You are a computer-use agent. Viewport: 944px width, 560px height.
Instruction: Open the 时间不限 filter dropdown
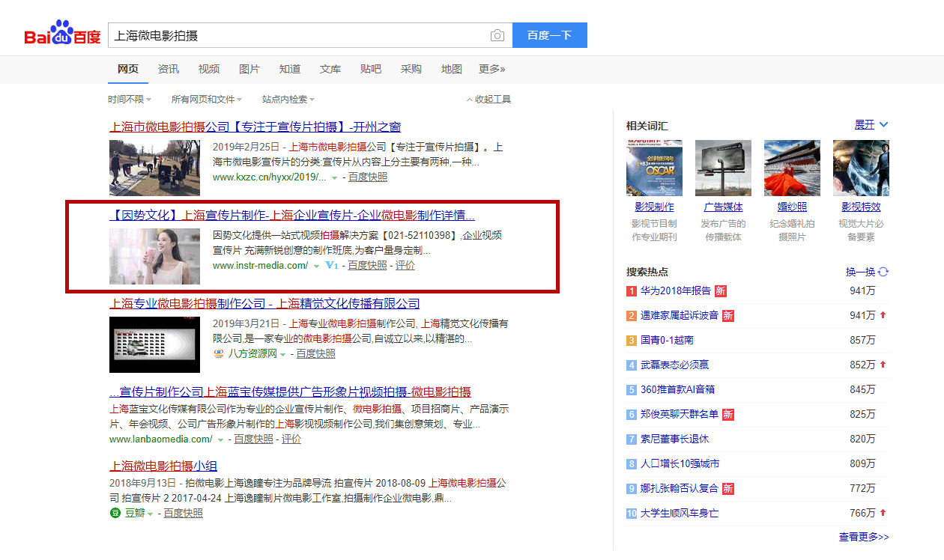click(x=130, y=99)
